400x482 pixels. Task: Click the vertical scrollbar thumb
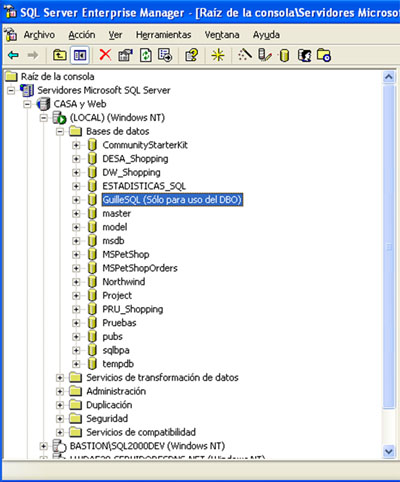click(389, 247)
